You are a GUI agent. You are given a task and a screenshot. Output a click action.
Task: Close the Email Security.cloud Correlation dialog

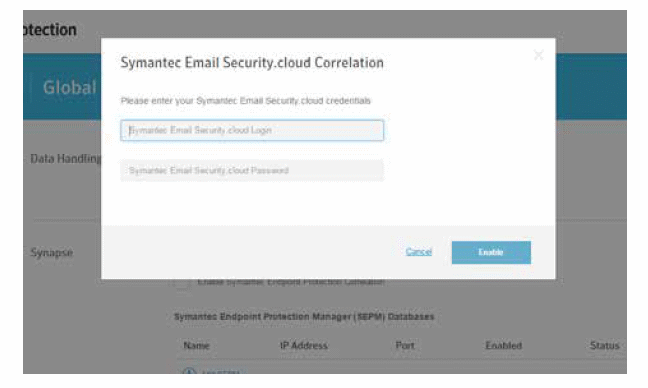[538, 55]
